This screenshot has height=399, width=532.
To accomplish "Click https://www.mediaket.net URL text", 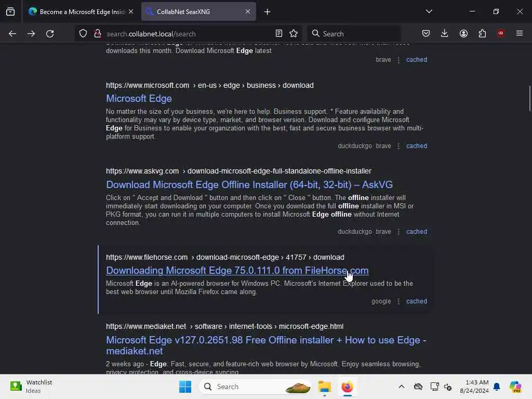I will tap(146, 326).
